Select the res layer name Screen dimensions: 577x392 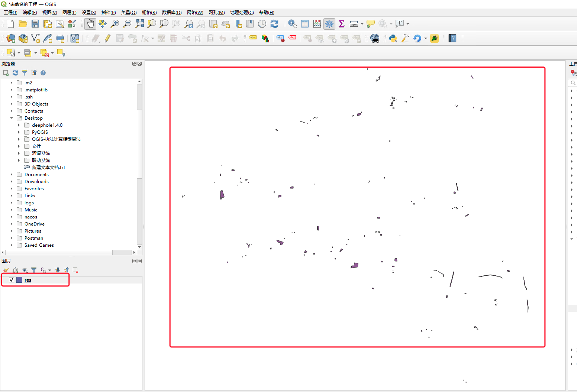coord(28,280)
